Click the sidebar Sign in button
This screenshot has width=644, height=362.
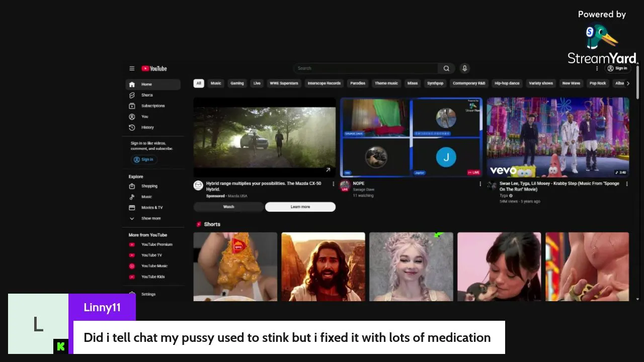tap(144, 159)
